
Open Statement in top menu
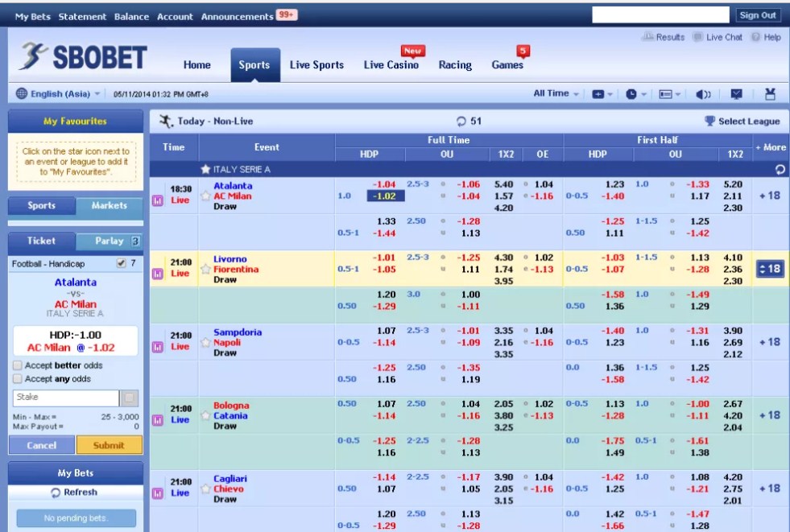(x=82, y=17)
